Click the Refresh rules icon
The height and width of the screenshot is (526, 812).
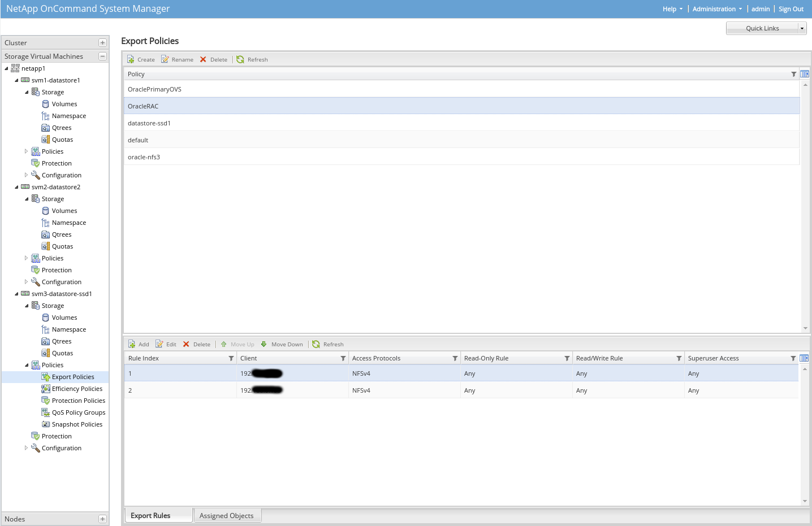click(316, 344)
